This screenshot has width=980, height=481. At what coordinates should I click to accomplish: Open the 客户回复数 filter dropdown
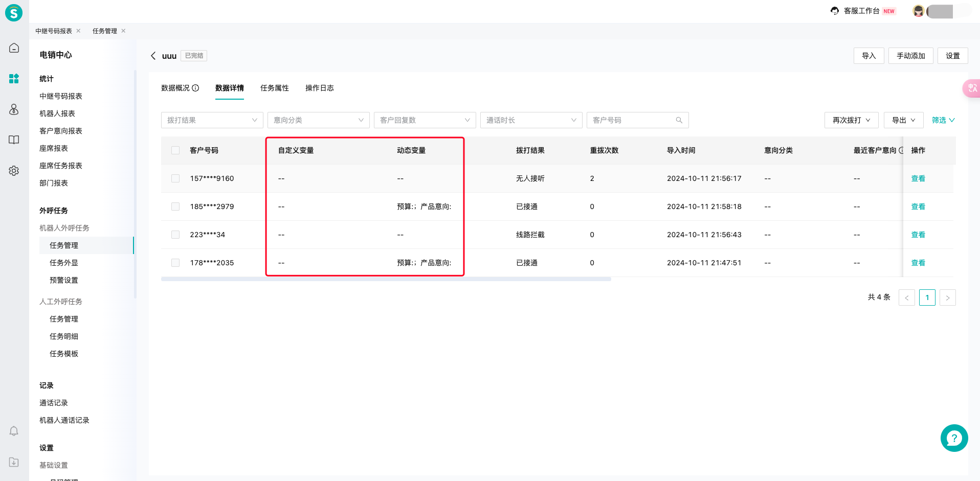pyautogui.click(x=425, y=120)
